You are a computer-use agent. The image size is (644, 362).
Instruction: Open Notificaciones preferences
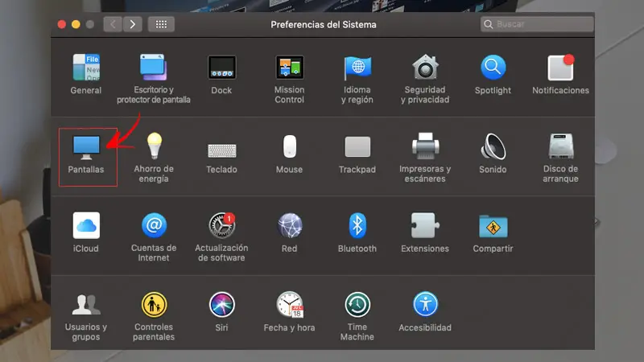click(x=560, y=74)
